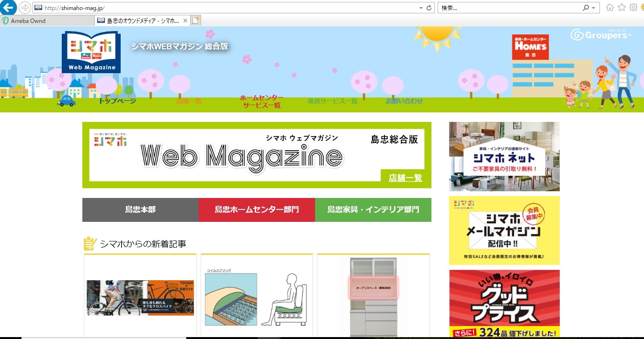Click 店舗一覧 inside the Web Magazine banner
644x339 pixels.
click(x=406, y=178)
